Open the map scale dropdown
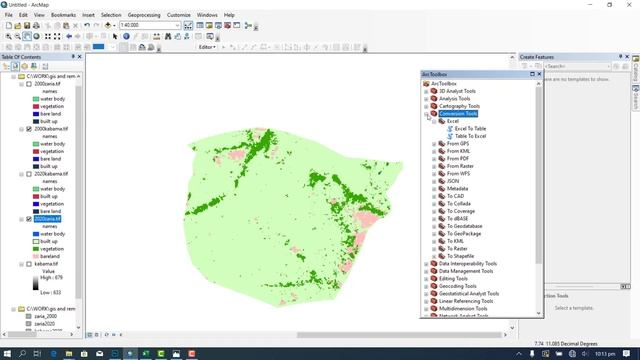Image resolution: width=640 pixels, height=360 pixels. 177,26
